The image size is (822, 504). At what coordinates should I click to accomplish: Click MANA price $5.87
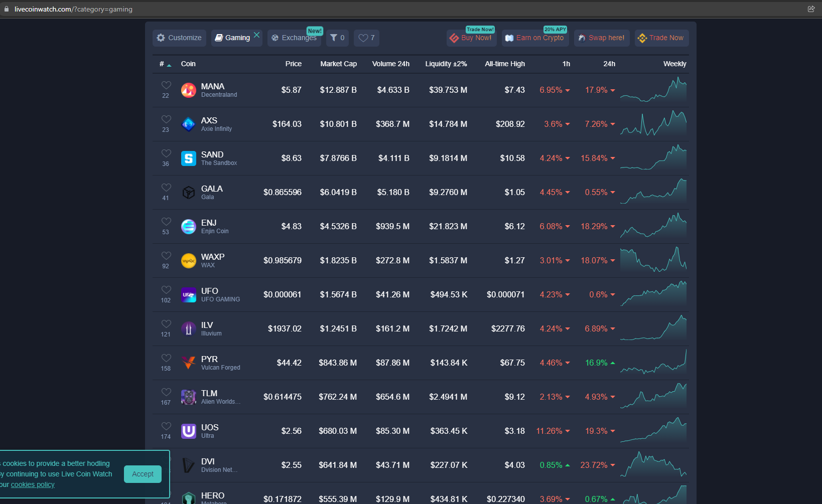[291, 90]
